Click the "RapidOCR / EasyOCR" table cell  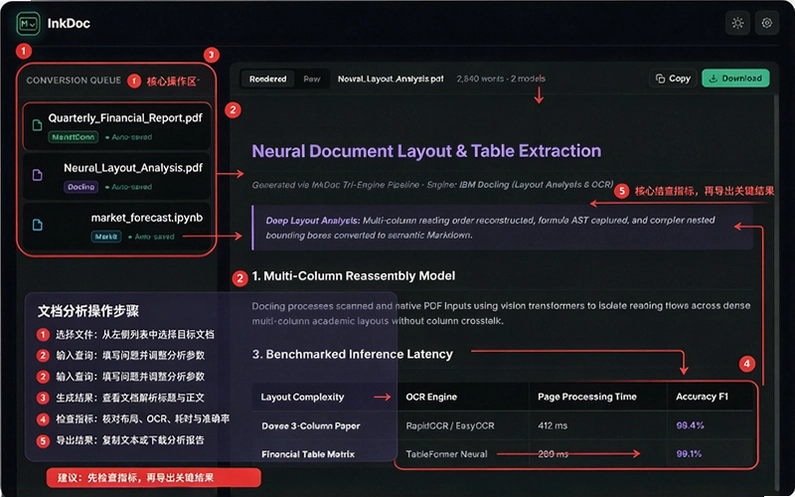coord(450,426)
